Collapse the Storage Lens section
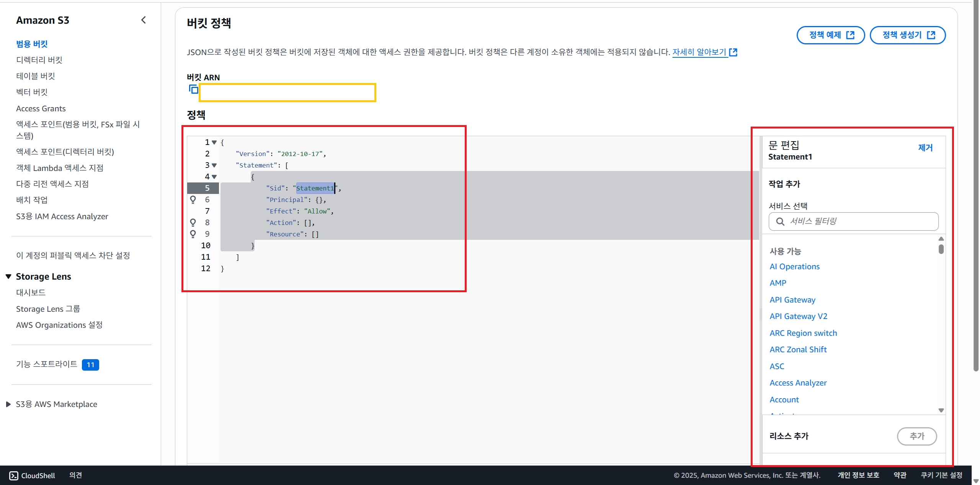980x485 pixels. point(8,277)
